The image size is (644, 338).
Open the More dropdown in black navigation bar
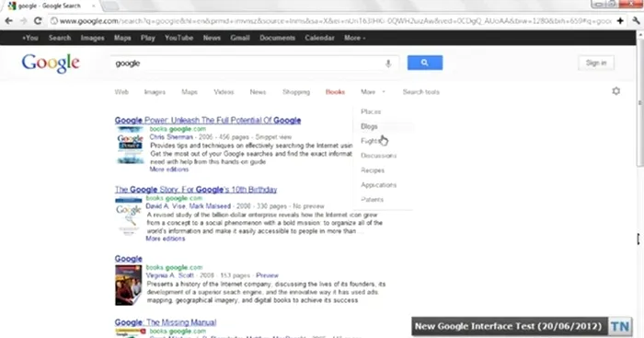click(x=354, y=38)
